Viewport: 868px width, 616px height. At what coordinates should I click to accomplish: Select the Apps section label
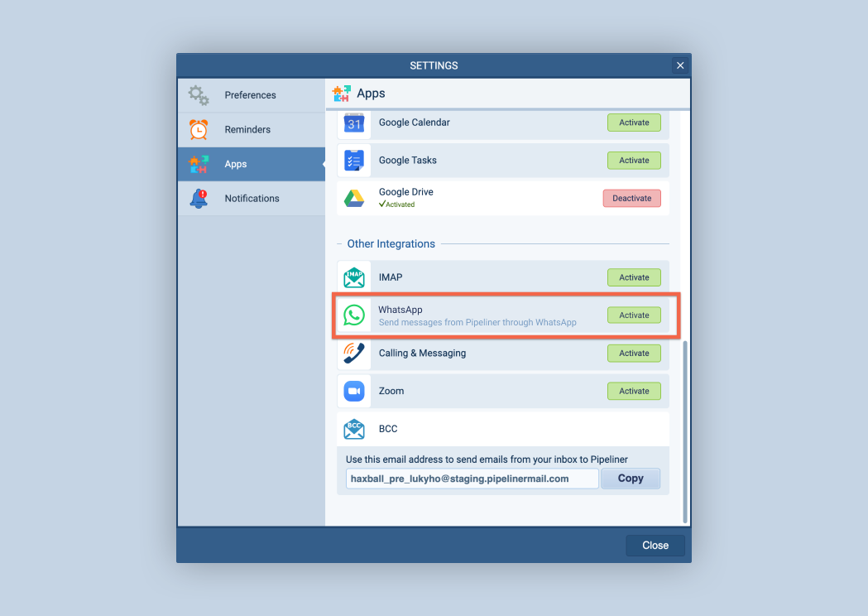235,164
